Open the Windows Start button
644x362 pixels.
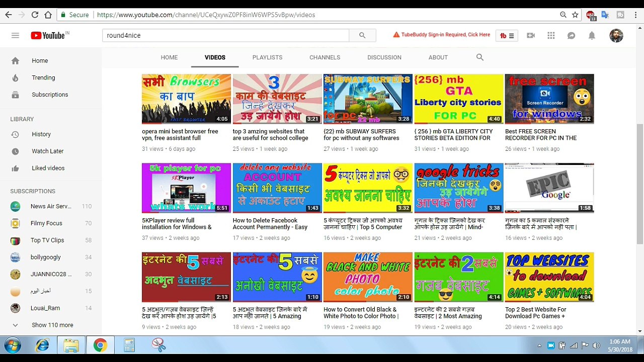12,345
